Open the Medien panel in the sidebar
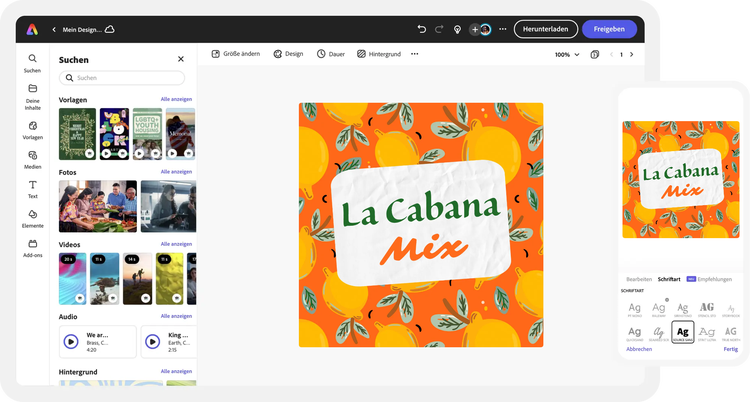 coord(33,159)
